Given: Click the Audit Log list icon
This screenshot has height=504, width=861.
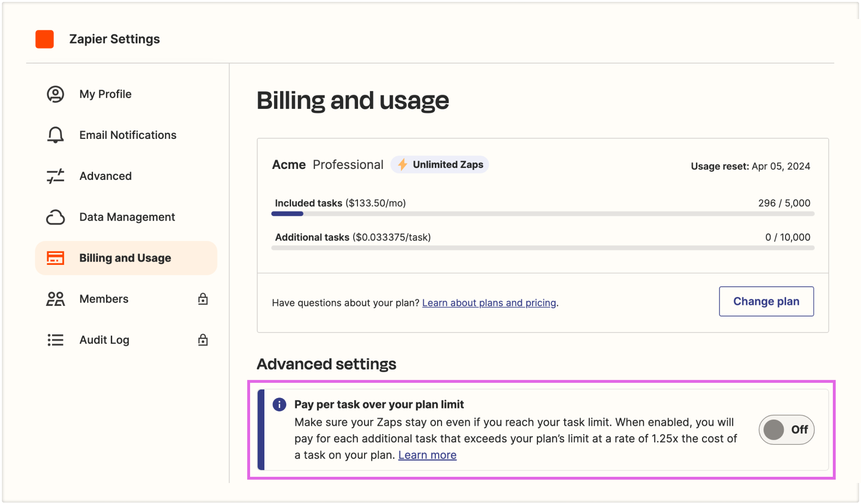Looking at the screenshot, I should [55, 340].
